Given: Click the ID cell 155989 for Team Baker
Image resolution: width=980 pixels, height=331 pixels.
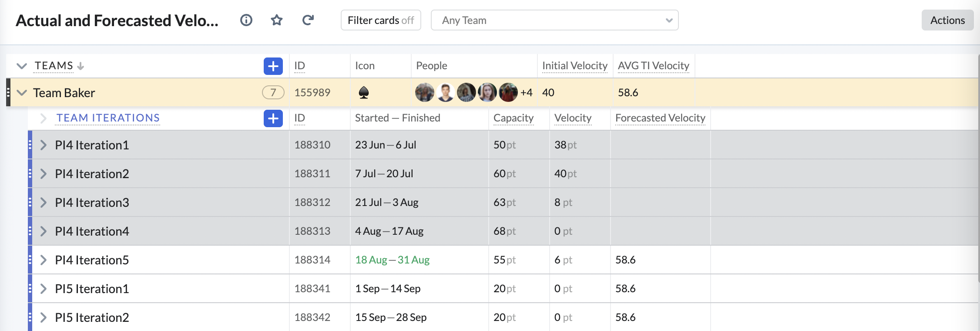Looking at the screenshot, I should [x=313, y=92].
